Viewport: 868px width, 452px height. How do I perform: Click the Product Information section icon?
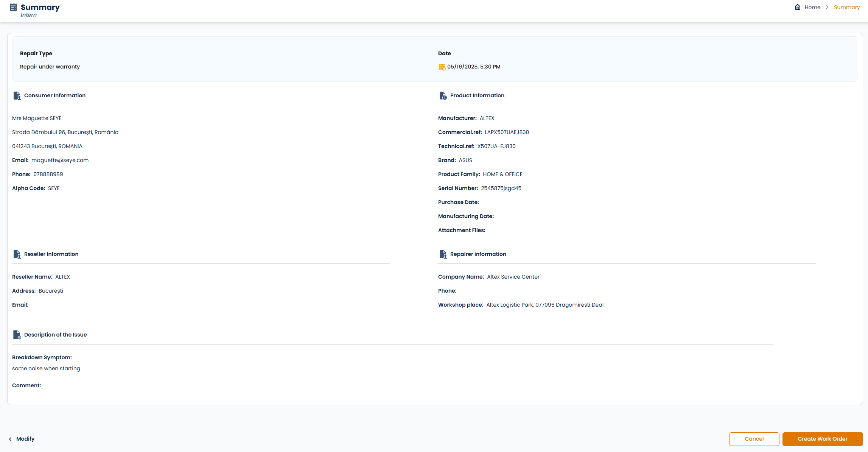click(x=443, y=96)
